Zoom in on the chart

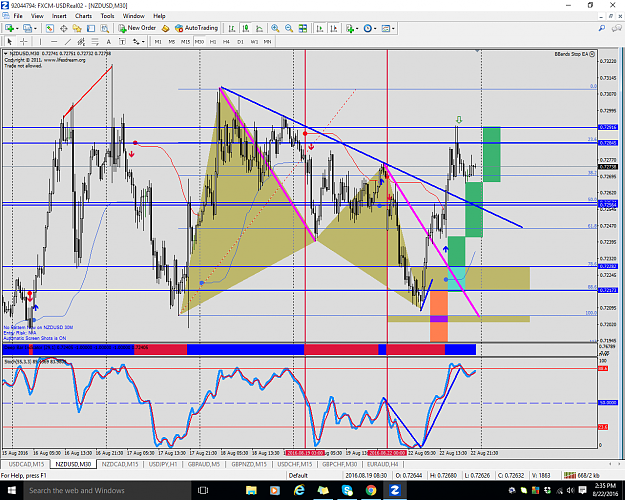pos(275,28)
